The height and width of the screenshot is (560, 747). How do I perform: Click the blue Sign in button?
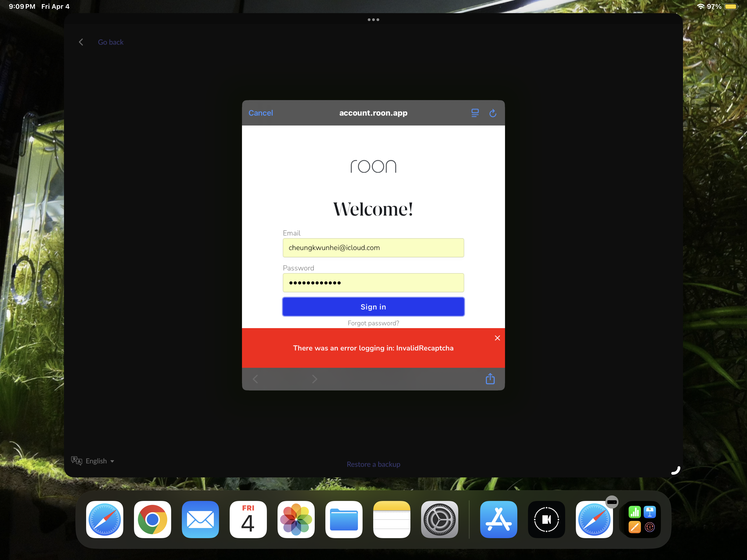(373, 307)
